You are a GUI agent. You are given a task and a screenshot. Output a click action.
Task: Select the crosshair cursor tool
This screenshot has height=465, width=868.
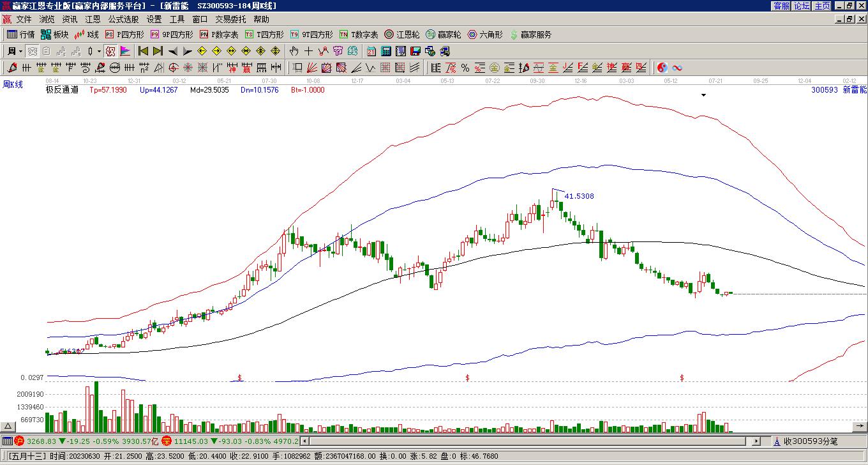coord(308,51)
